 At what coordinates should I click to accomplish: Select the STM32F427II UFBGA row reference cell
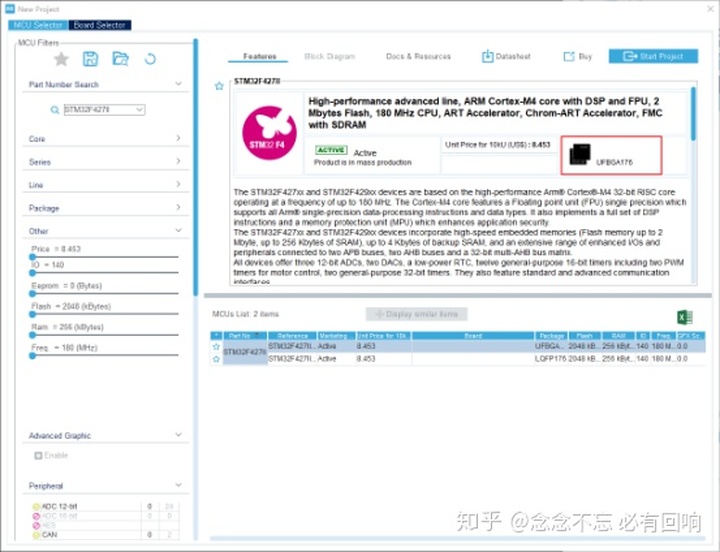click(292, 346)
